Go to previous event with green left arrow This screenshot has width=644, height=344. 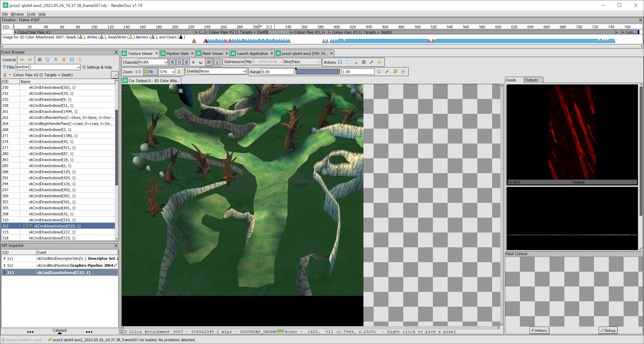click(22, 60)
